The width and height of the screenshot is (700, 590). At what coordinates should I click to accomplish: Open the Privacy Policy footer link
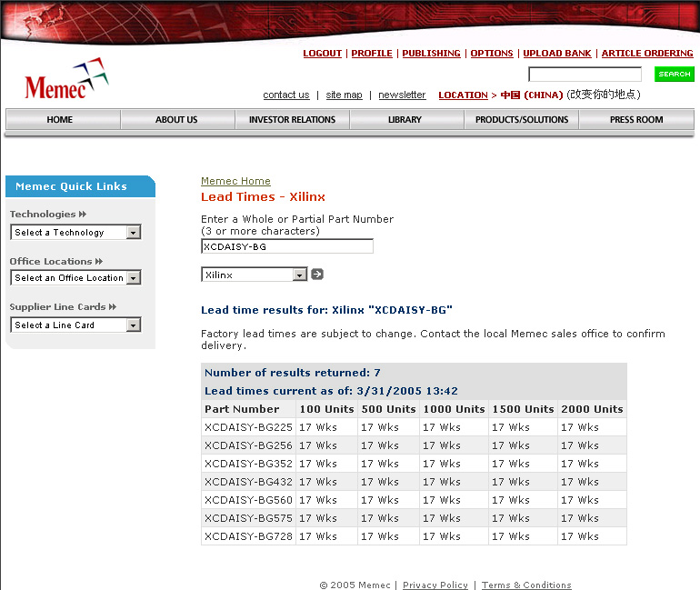[x=435, y=585]
